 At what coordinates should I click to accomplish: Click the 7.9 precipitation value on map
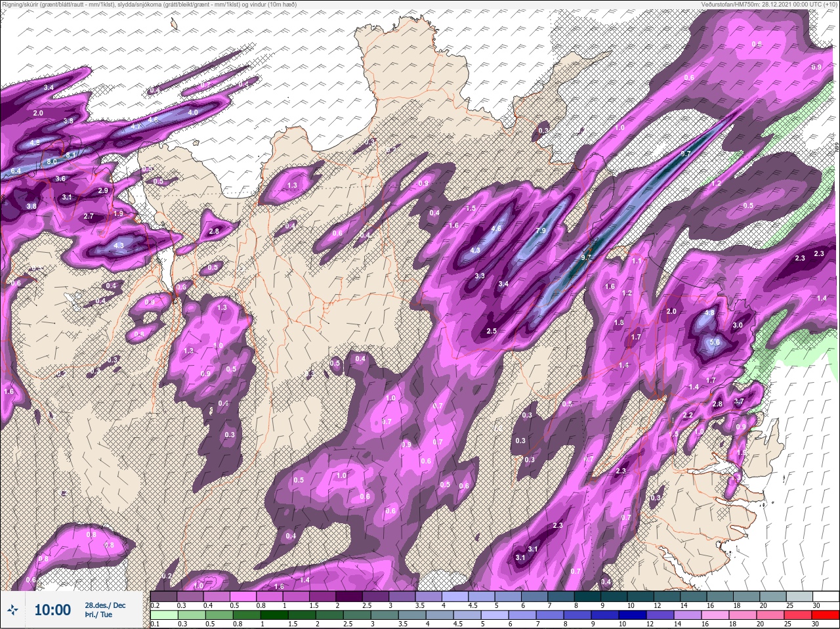(x=541, y=230)
